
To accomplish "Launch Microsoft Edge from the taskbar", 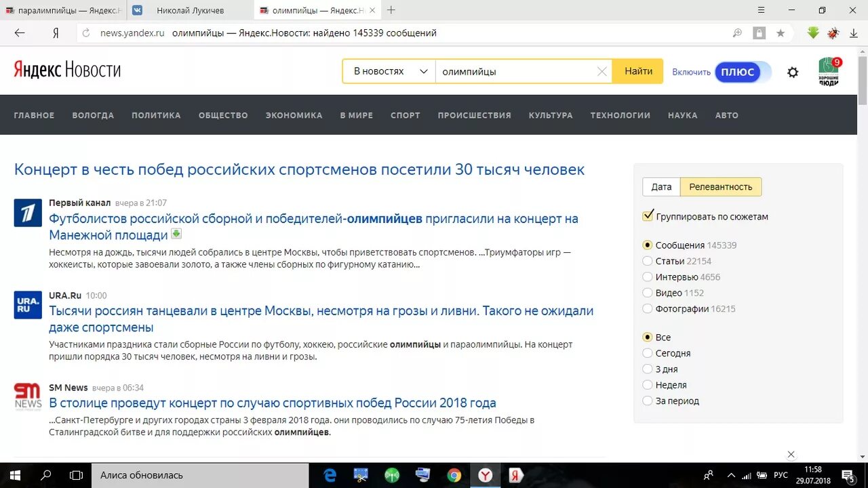I will tap(330, 475).
